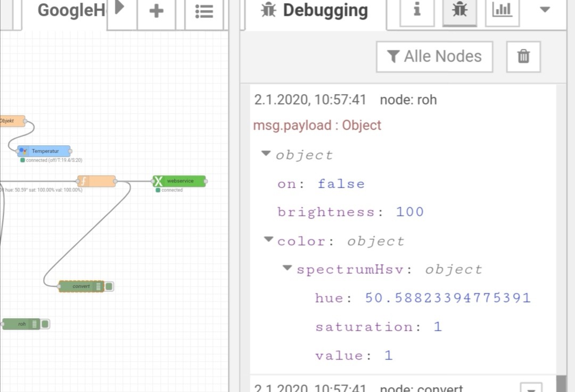Select the webservice node
575x392 pixels.
coord(179,181)
